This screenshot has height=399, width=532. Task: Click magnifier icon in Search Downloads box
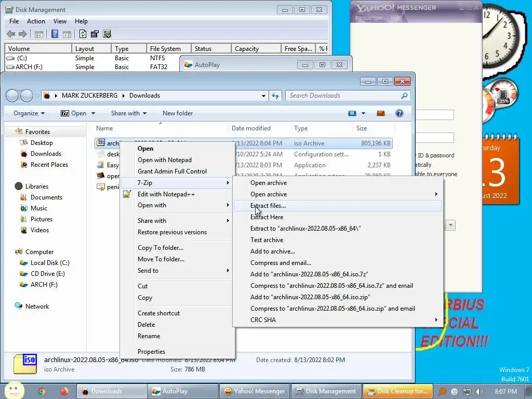[404, 96]
